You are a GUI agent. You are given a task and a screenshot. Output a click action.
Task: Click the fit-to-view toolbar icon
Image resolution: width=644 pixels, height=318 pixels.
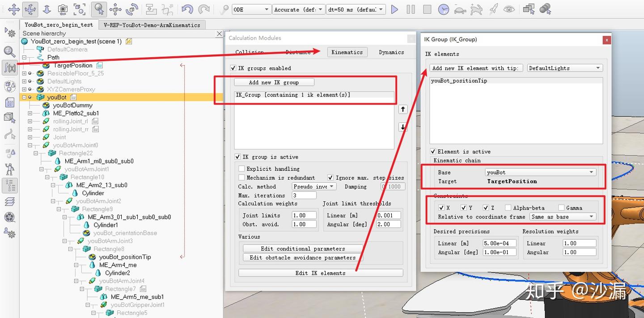[x=79, y=9]
